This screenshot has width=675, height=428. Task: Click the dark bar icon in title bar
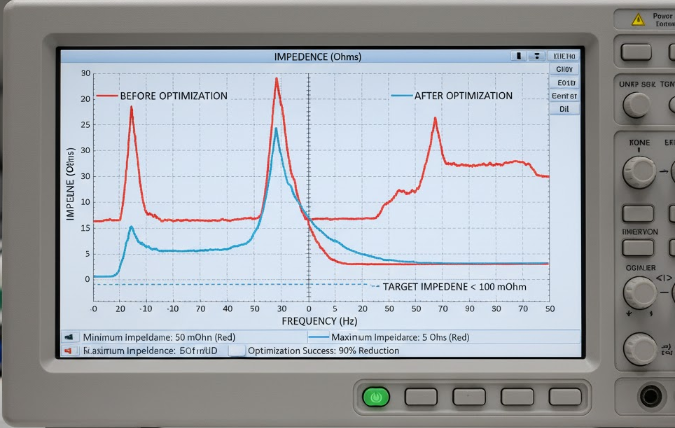click(x=519, y=56)
